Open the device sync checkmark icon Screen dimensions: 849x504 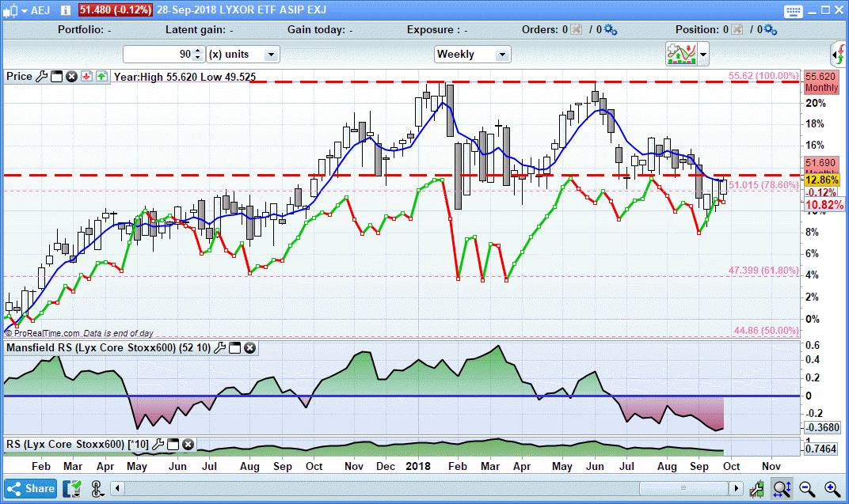pyautogui.click(x=71, y=489)
